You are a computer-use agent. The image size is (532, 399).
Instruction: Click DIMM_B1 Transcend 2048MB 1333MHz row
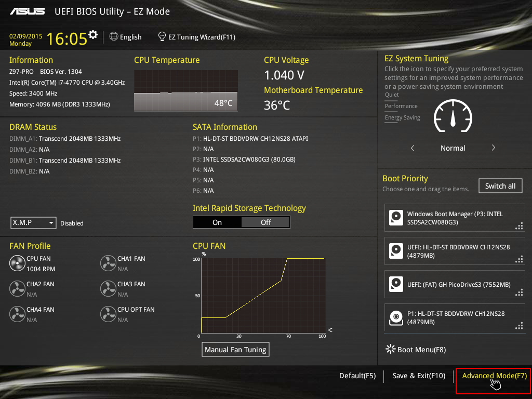[x=65, y=160]
